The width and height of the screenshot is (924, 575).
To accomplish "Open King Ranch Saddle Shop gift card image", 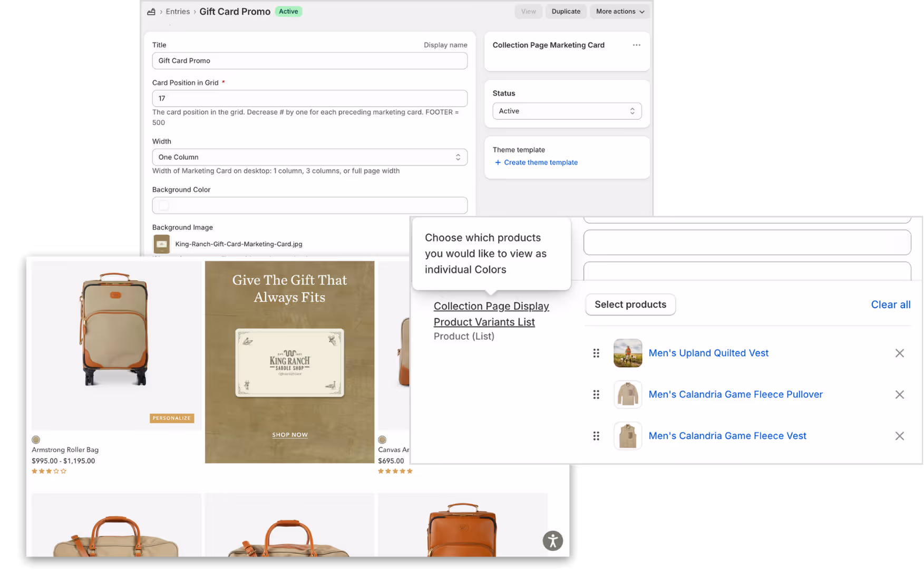I will pyautogui.click(x=289, y=362).
